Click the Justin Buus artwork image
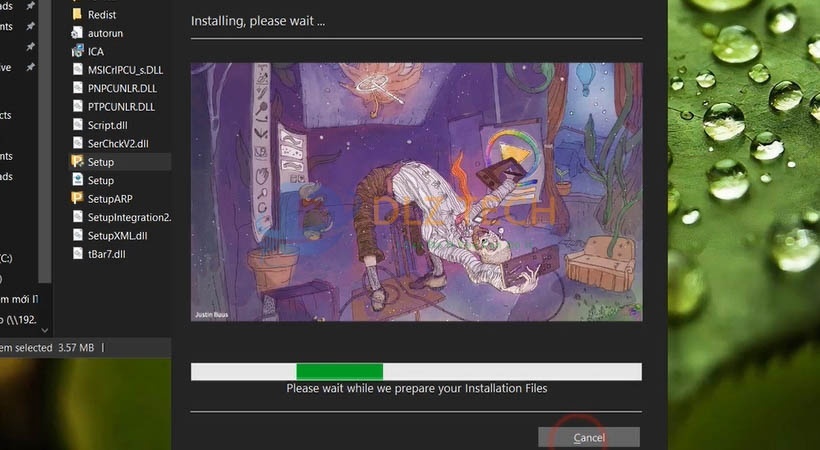Screen dimensions: 820x450 [x=416, y=192]
